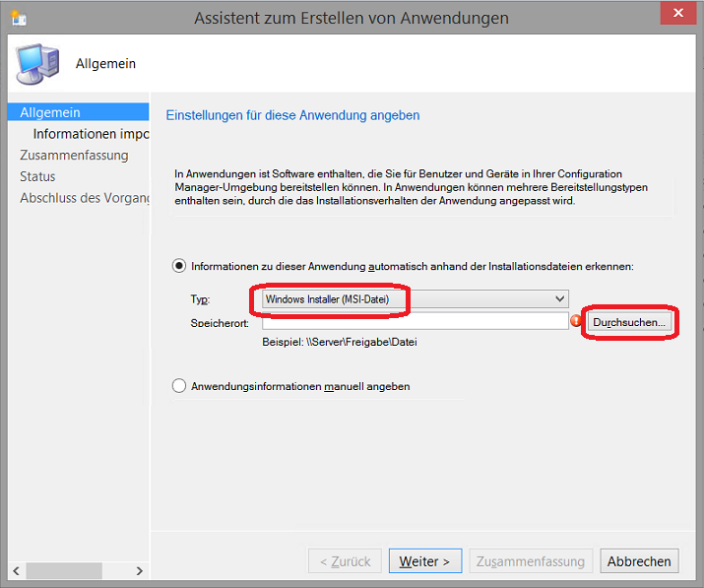Viewport: 704px width, 588px height.
Task: Click the Weiter > button
Action: (424, 561)
